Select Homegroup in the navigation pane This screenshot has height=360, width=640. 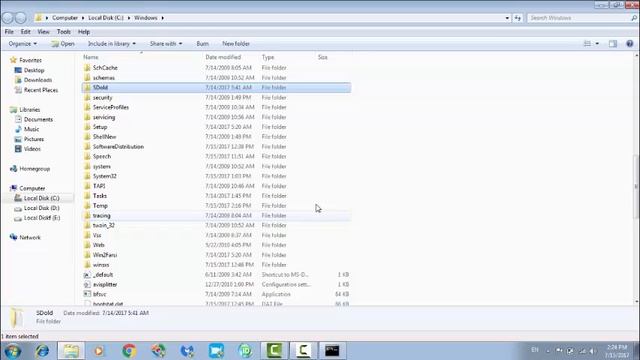tap(30, 169)
